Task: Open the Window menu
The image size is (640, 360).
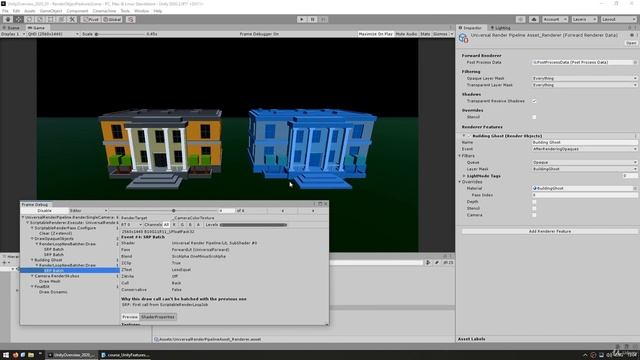Action: pos(141,11)
